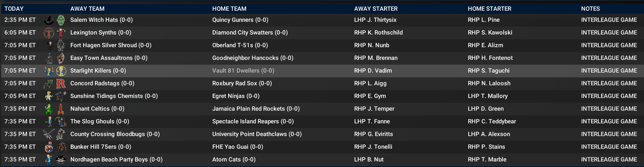Select the Vault 81 Dwellers round logo
Image resolution: width=644 pixels, height=167 pixels.
pyautogui.click(x=61, y=71)
